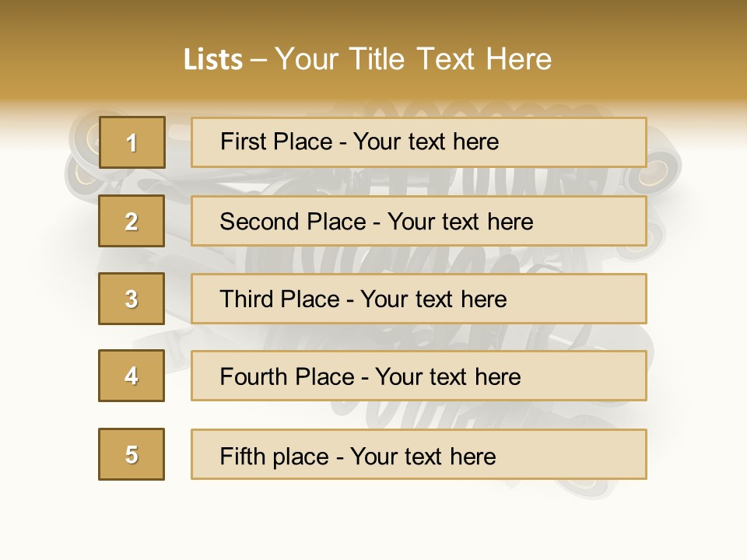747x560 pixels.
Task: Select the Third Place text bar
Action: (x=419, y=299)
